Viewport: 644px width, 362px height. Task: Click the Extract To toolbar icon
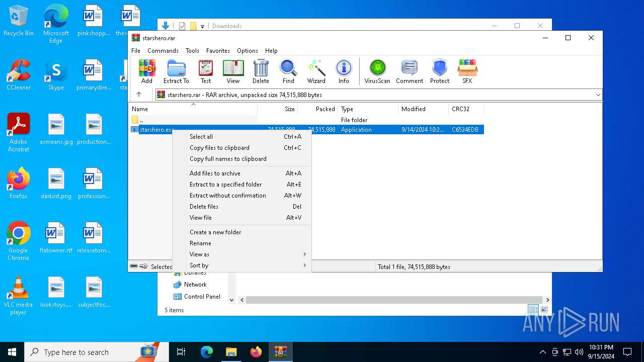pos(176,71)
